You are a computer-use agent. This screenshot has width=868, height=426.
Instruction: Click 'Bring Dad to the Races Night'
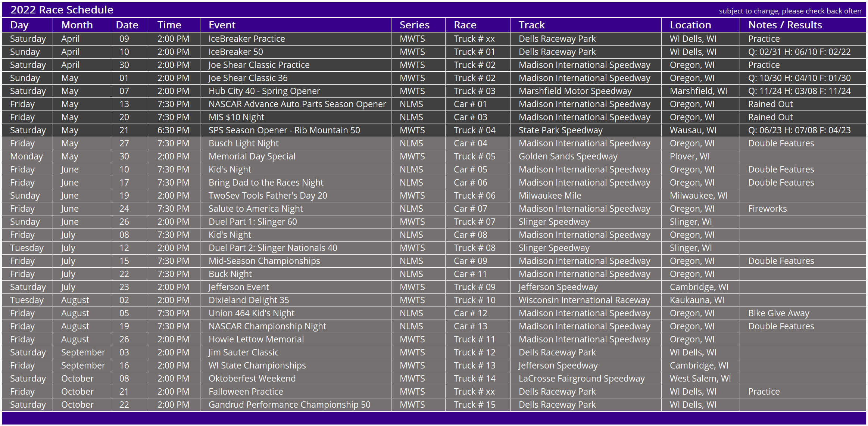(266, 183)
